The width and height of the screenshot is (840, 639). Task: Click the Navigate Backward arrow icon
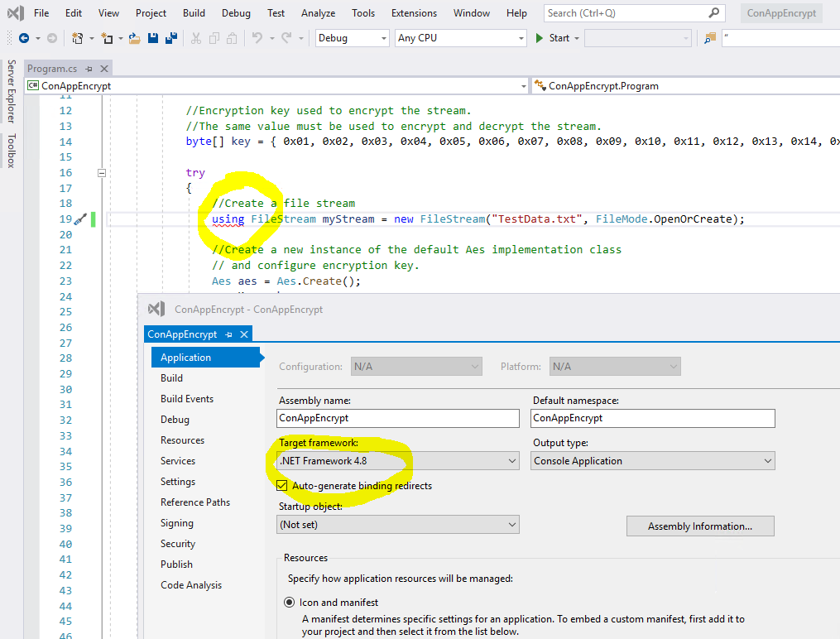point(23,38)
